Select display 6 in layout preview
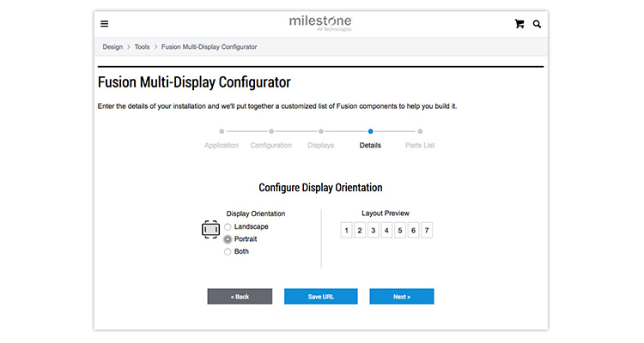The image size is (644, 343). 413,230
